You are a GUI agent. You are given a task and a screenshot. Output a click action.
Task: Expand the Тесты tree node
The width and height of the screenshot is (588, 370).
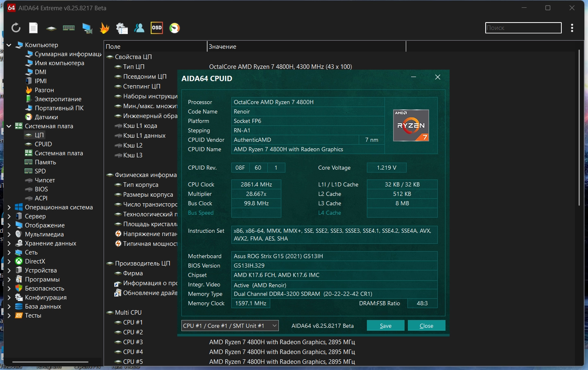click(9, 316)
